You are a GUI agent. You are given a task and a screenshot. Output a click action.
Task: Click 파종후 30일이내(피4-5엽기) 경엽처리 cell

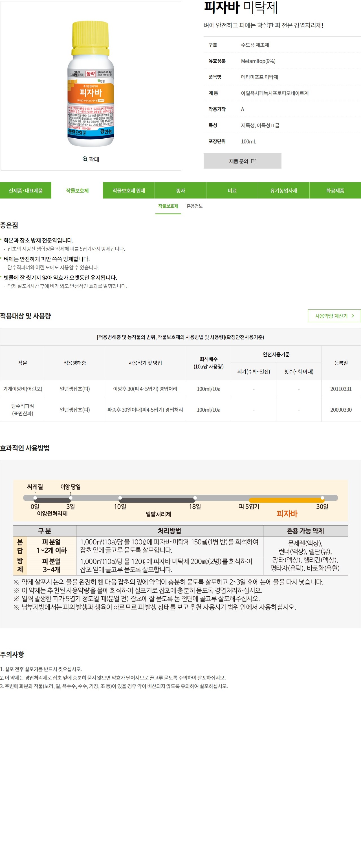[x=145, y=410]
